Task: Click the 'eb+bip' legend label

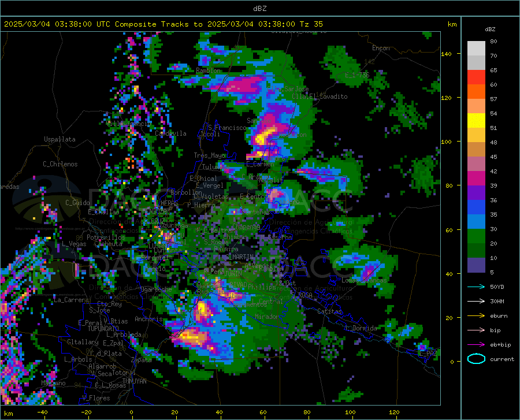Action: (x=500, y=345)
